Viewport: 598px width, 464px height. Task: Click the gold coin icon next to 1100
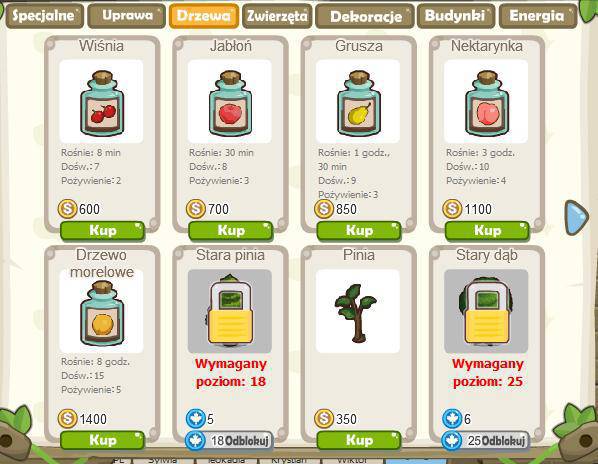coord(452,209)
